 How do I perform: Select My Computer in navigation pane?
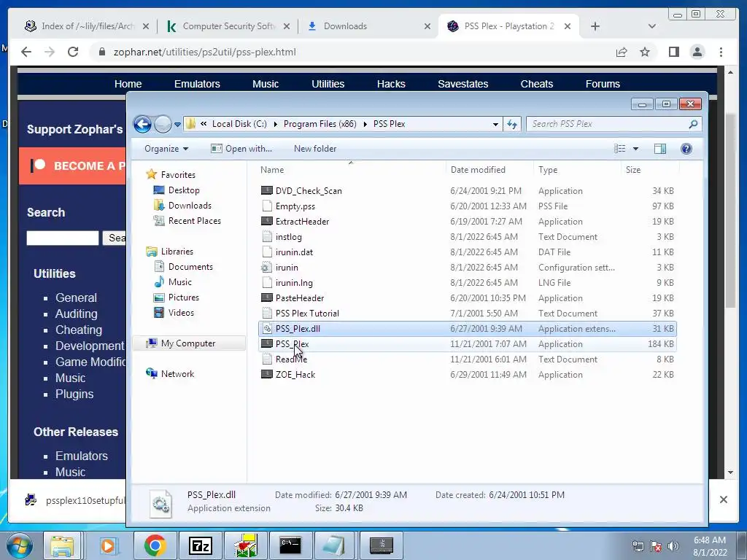point(187,343)
